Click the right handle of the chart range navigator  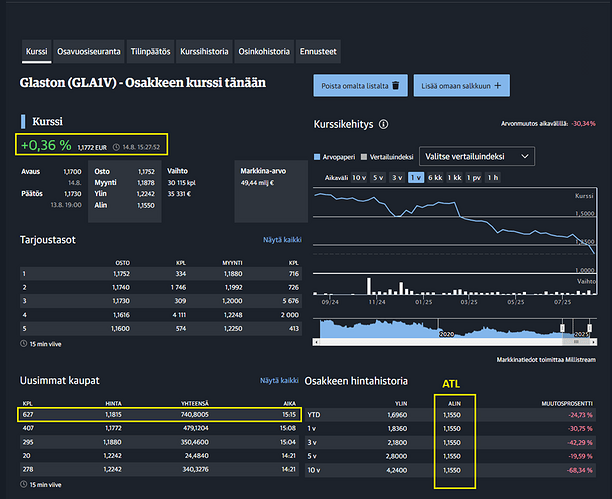tap(590, 328)
